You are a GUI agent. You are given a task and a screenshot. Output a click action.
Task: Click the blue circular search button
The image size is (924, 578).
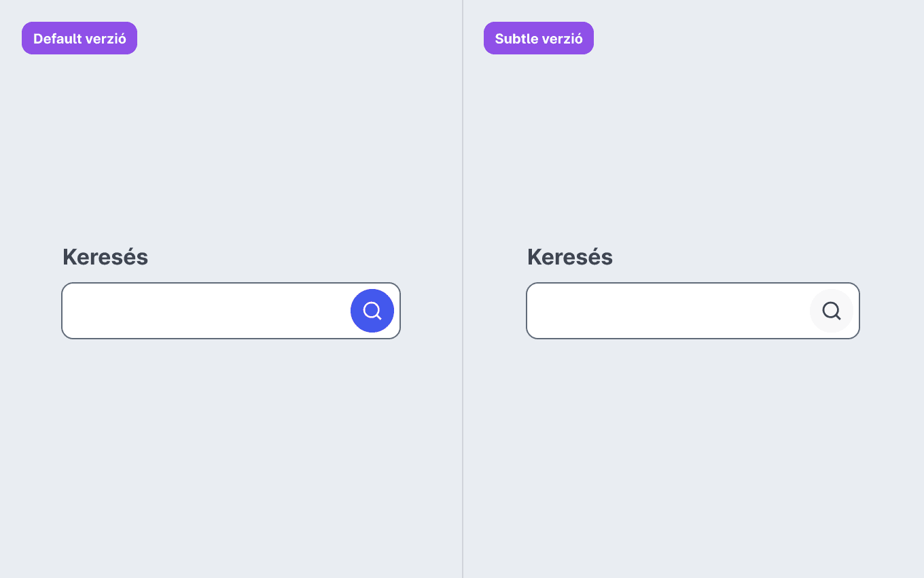[x=372, y=311]
